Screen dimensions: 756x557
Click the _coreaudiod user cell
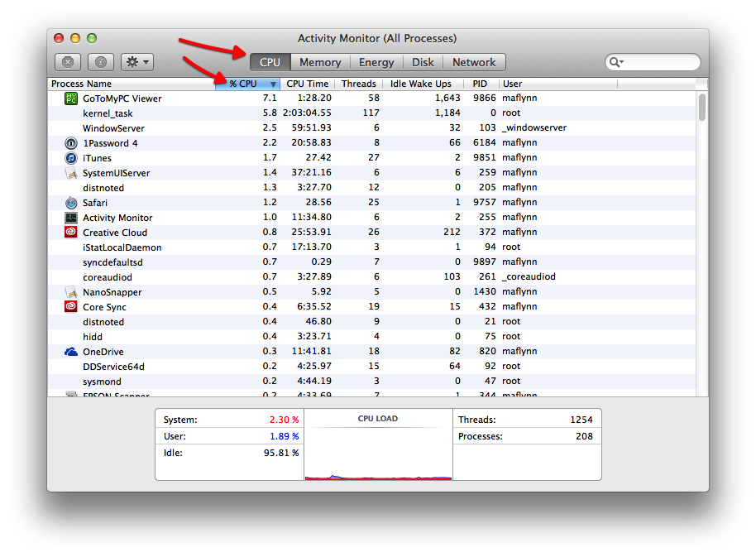coord(529,276)
